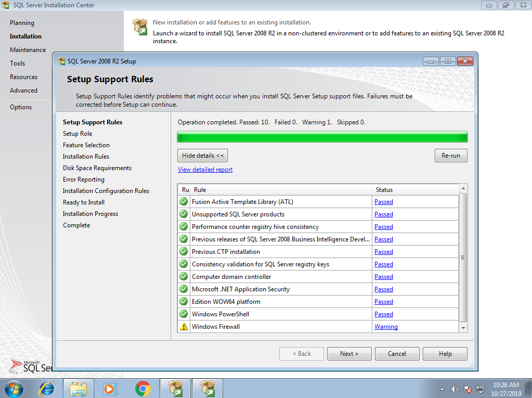Image resolution: width=532 pixels, height=398 pixels.
Task: Launch Google Chrome from the taskbar
Action: coord(142,389)
